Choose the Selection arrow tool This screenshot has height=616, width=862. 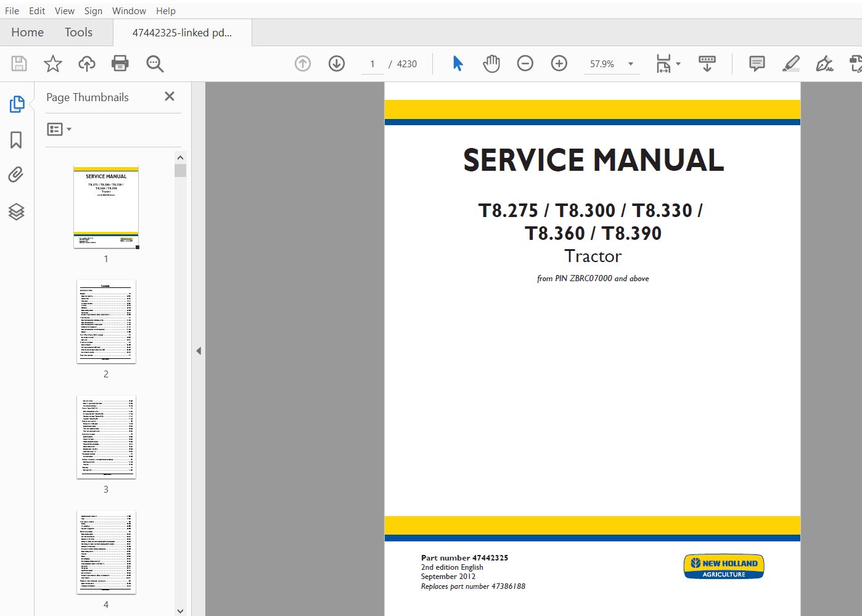pos(458,64)
